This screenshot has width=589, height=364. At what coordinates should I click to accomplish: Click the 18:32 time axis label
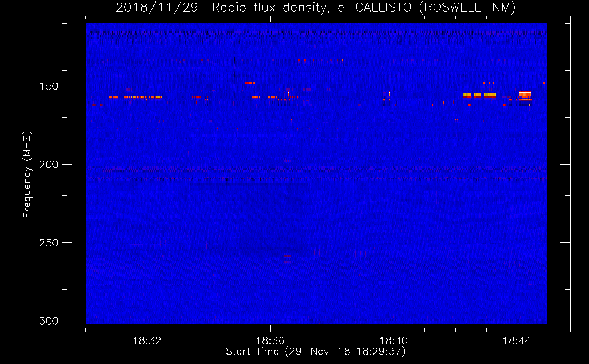tap(147, 341)
